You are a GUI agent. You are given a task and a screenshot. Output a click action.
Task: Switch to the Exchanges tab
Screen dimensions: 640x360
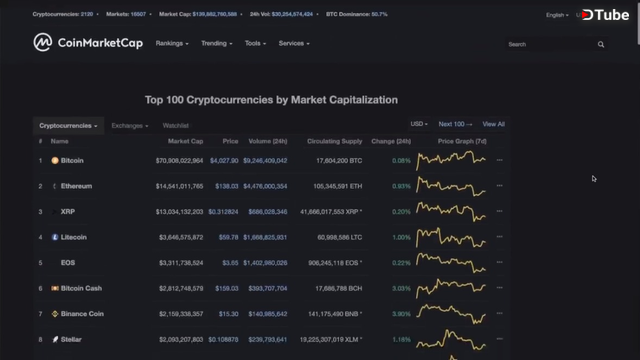pos(130,126)
